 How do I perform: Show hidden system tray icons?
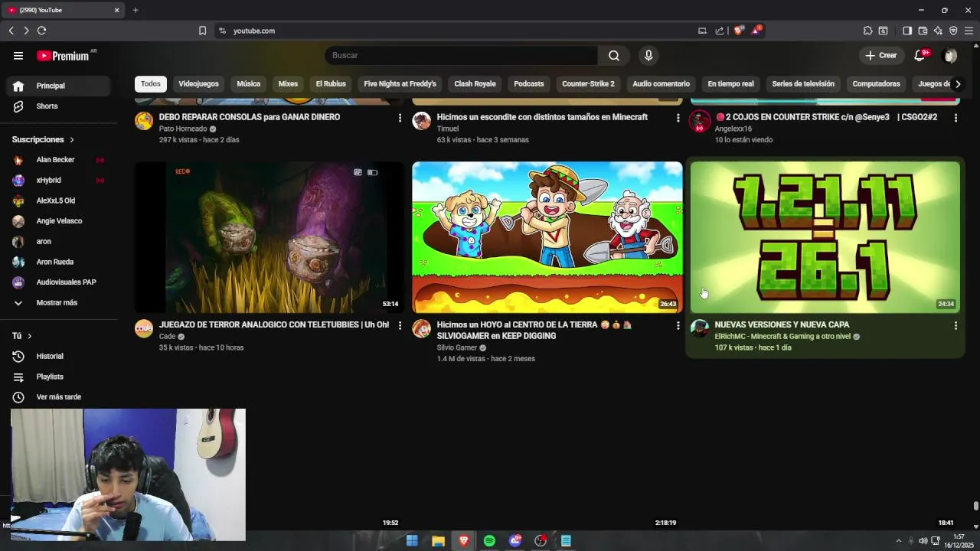pos(899,541)
